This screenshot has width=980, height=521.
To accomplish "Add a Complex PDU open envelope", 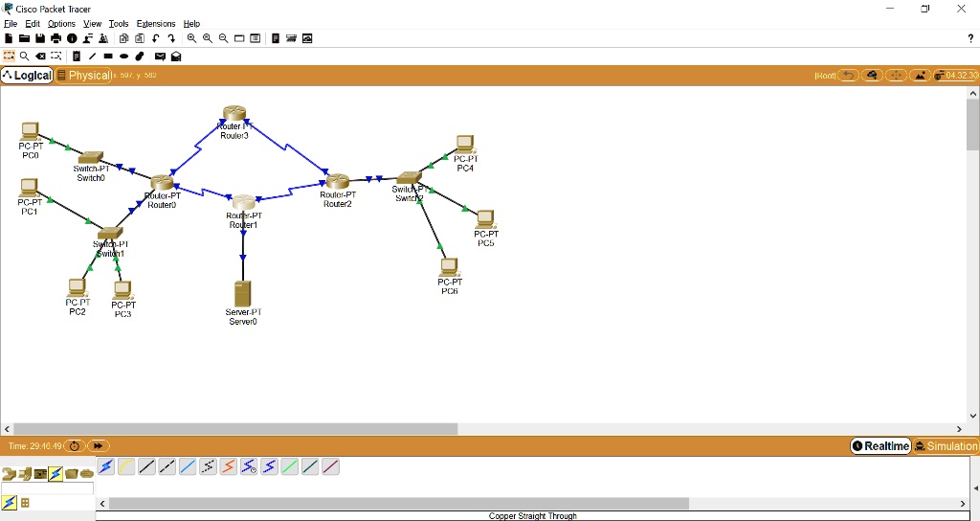I will (176, 57).
